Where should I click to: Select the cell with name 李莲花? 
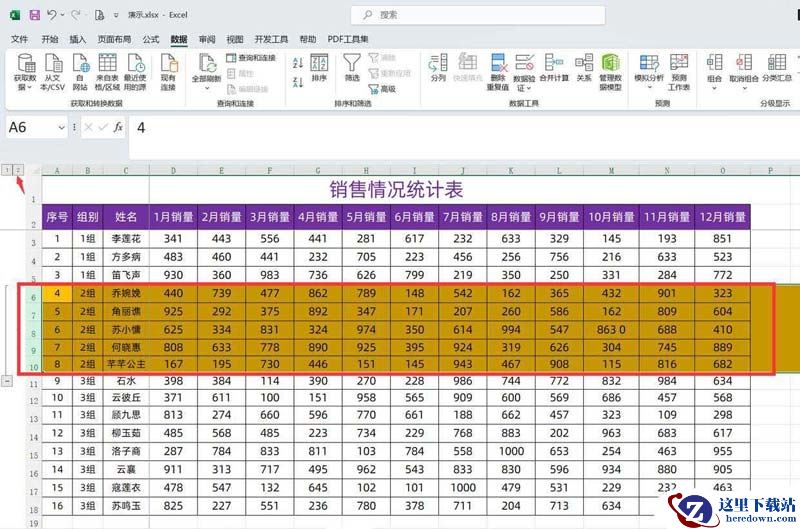(x=126, y=239)
